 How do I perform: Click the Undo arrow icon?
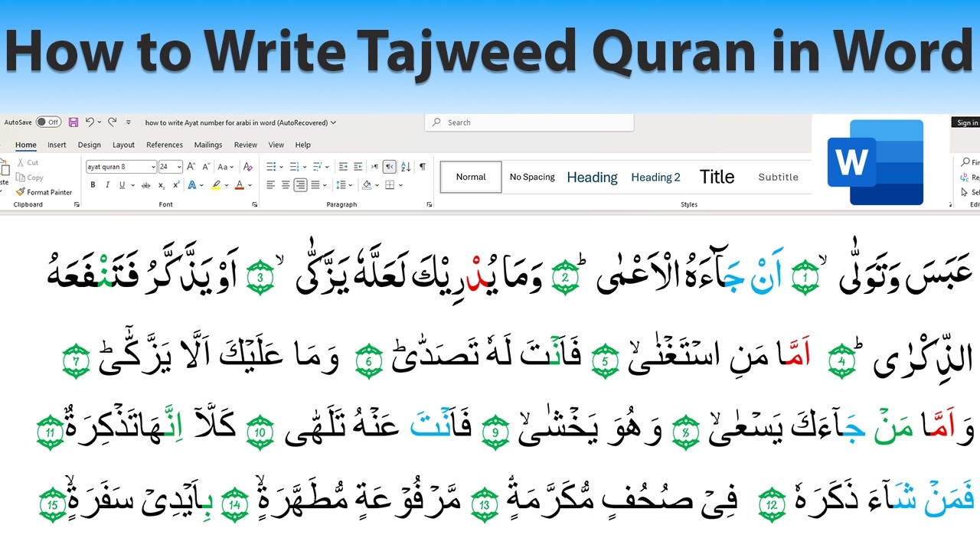point(90,122)
